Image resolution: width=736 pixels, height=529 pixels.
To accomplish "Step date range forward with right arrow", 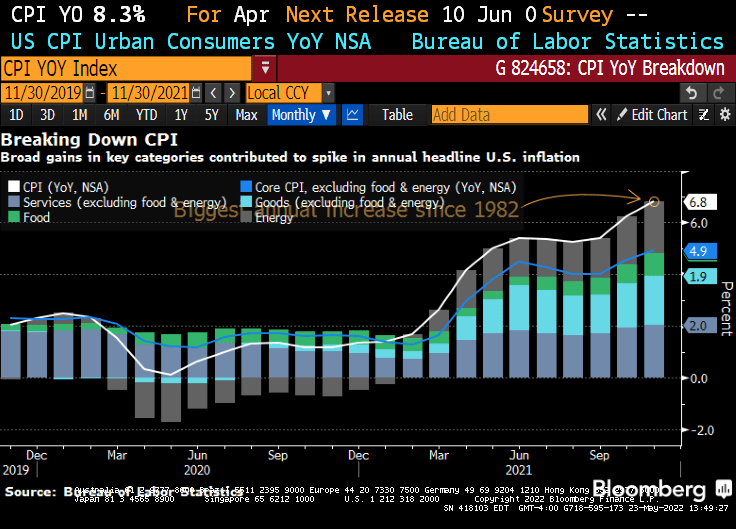I will point(233,93).
